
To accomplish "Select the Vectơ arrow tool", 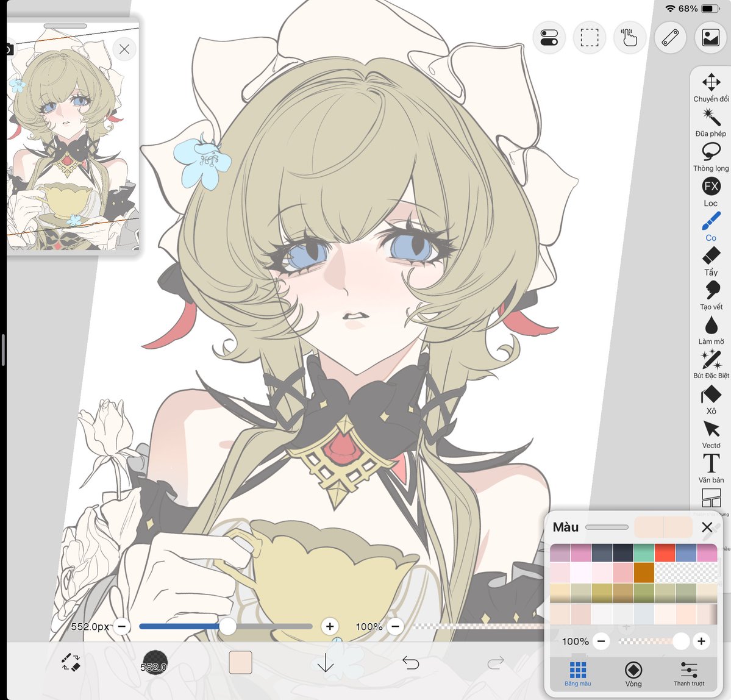I will tap(711, 435).
